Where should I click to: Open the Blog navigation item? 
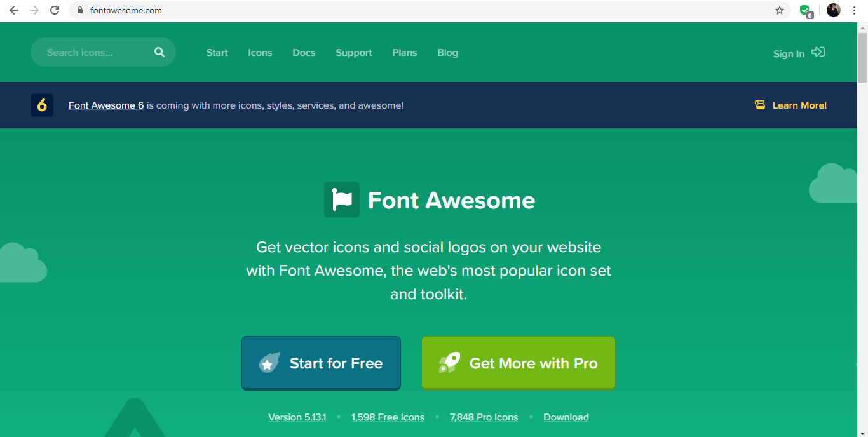[x=447, y=53]
